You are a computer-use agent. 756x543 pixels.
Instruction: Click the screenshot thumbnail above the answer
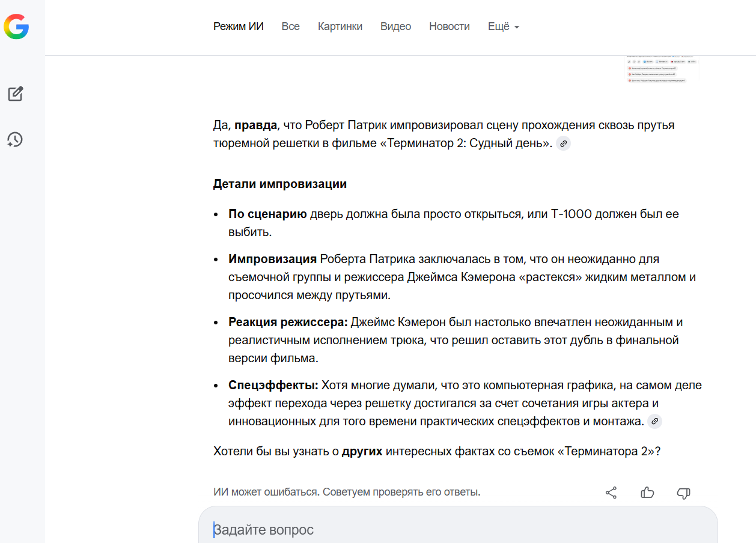[662, 69]
